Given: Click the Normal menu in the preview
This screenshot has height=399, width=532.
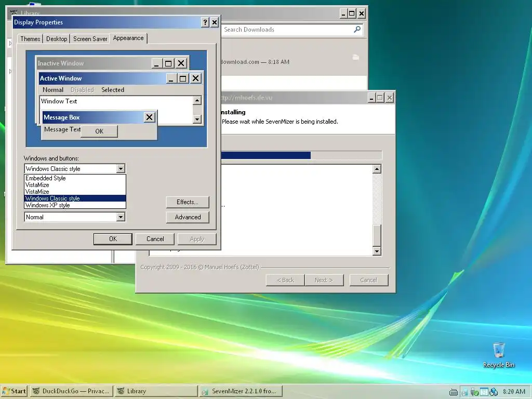Looking at the screenshot, I should point(53,90).
